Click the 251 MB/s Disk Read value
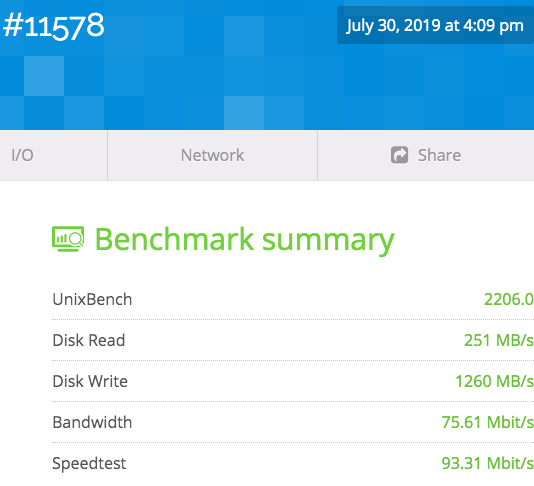534x486 pixels. 499,340
